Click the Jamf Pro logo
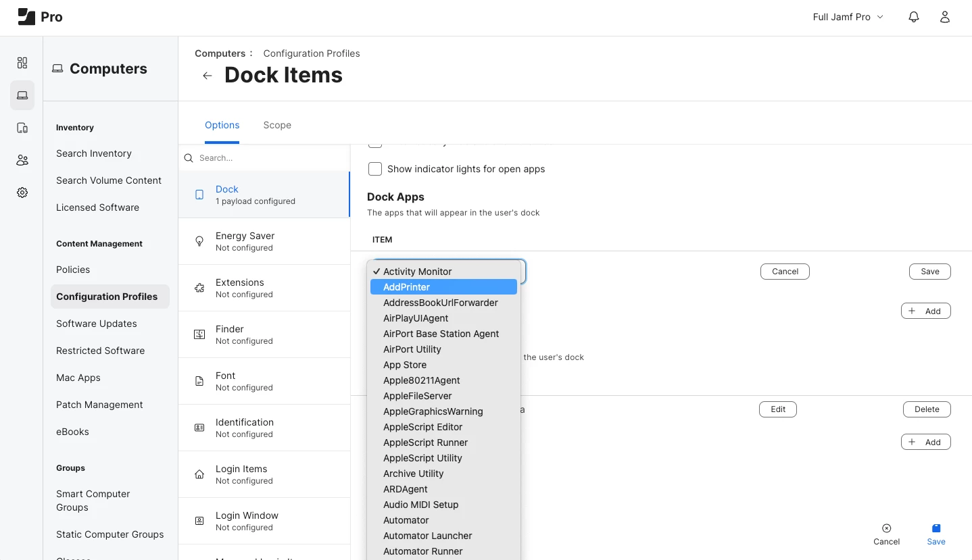Image resolution: width=972 pixels, height=560 pixels. tap(40, 17)
